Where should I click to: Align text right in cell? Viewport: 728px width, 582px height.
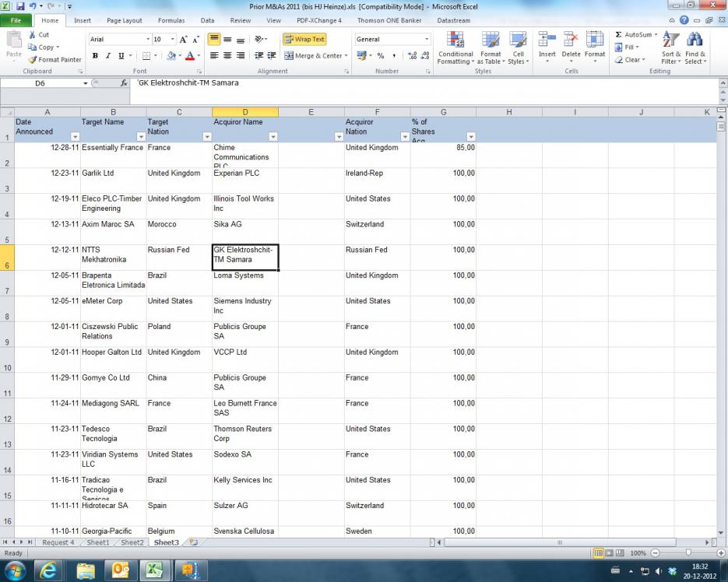coord(240,56)
